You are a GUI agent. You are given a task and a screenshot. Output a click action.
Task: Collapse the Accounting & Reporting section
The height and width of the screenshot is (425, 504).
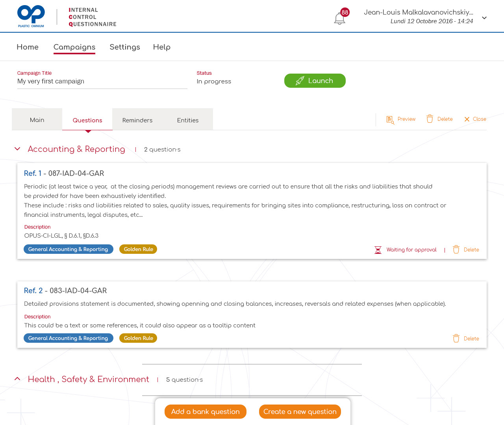point(17,149)
